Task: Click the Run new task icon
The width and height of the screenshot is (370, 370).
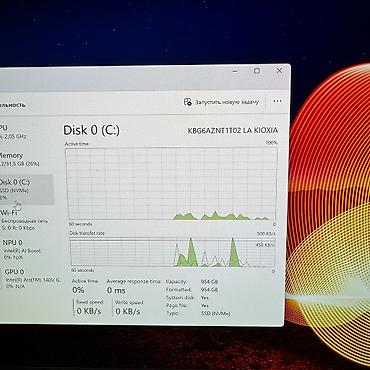Action: pos(188,102)
